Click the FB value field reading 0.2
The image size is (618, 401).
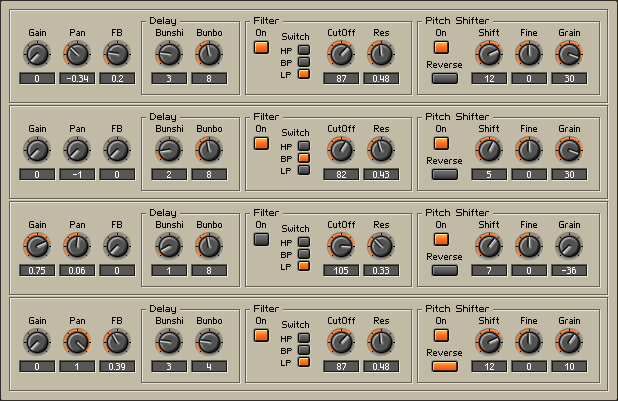point(117,78)
